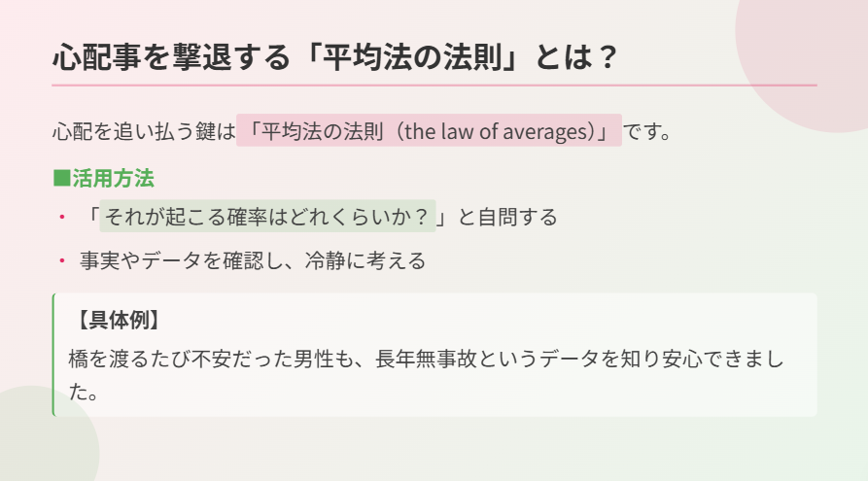Viewport: 868px width, 481px height.
Task: Click the green left border of the example box
Action: pos(53,355)
